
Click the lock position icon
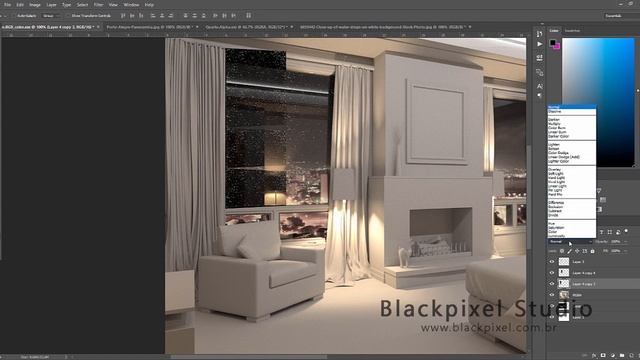pos(577,251)
